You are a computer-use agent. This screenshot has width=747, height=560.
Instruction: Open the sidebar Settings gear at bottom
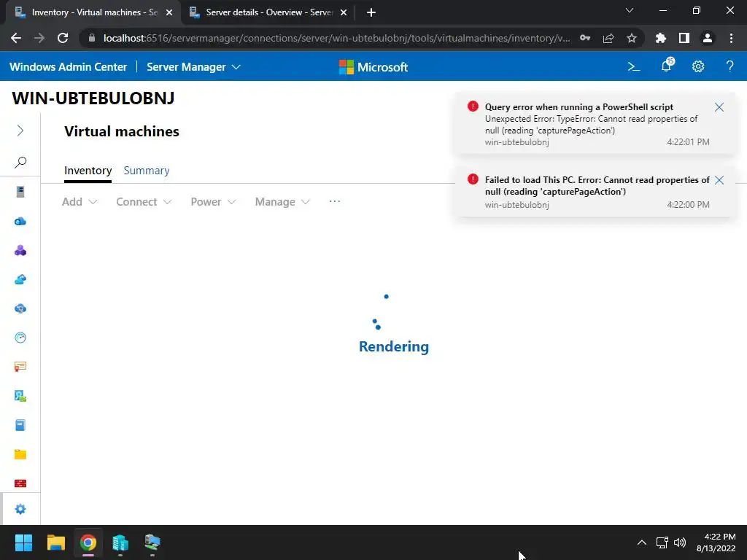click(x=20, y=509)
